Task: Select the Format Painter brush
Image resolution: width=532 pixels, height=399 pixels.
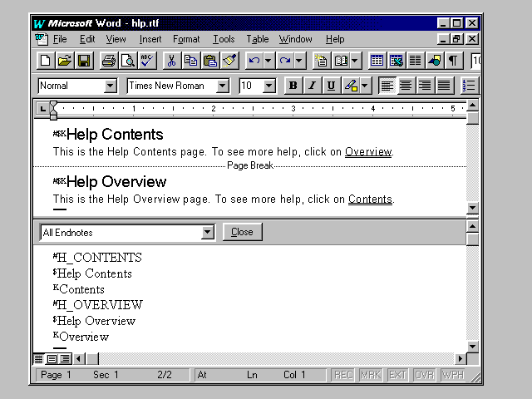Action: pyautogui.click(x=229, y=61)
